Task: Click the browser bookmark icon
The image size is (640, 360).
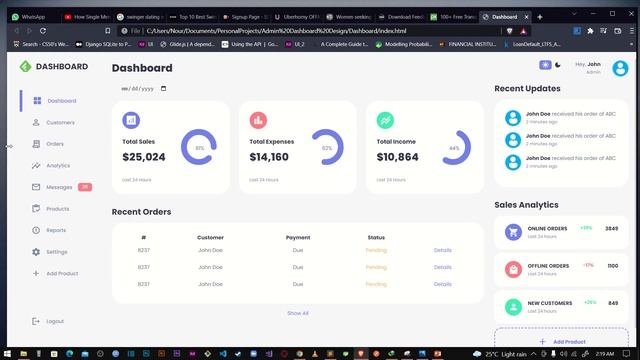Action: pyautogui.click(x=108, y=31)
